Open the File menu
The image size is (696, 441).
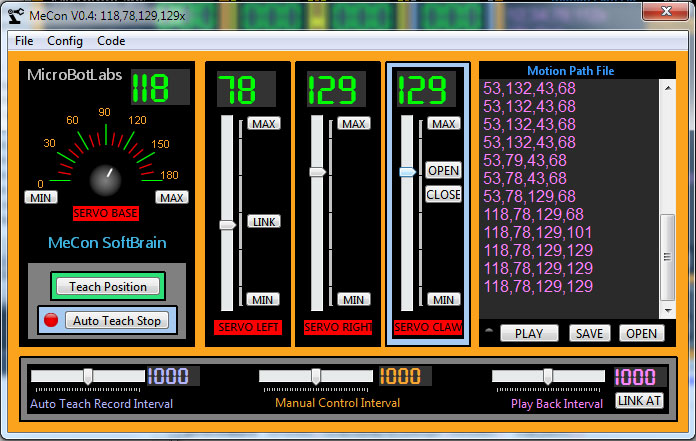click(24, 41)
